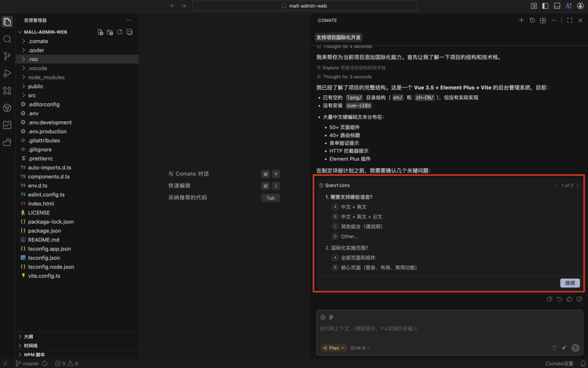Go forward using the navigation arrow

click(x=183, y=5)
